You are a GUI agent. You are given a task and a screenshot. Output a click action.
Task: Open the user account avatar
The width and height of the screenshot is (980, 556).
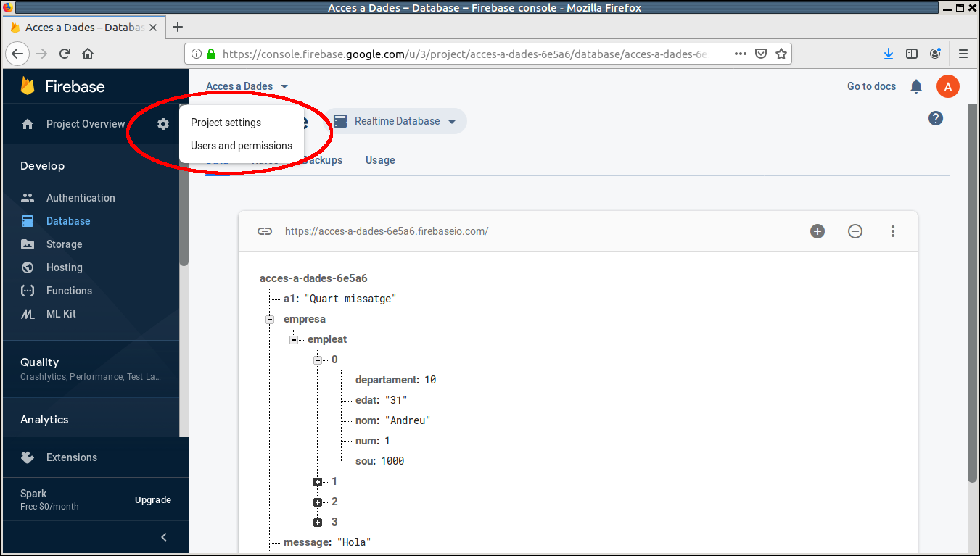click(x=947, y=86)
